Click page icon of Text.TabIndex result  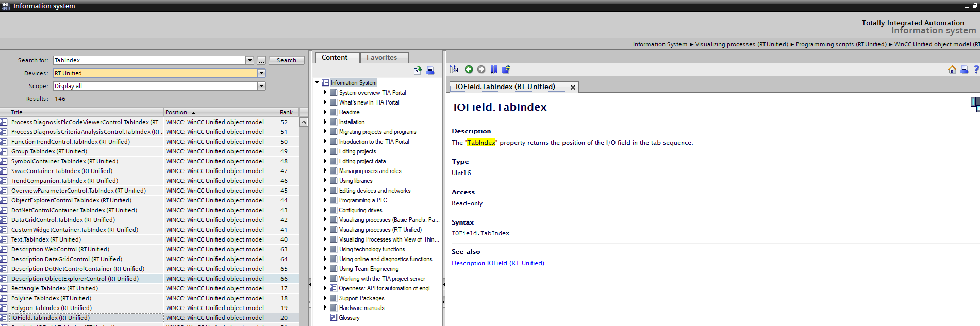[4, 239]
